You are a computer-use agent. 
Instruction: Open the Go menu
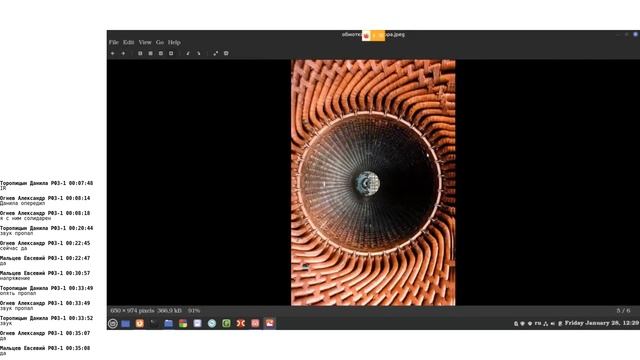click(160, 42)
